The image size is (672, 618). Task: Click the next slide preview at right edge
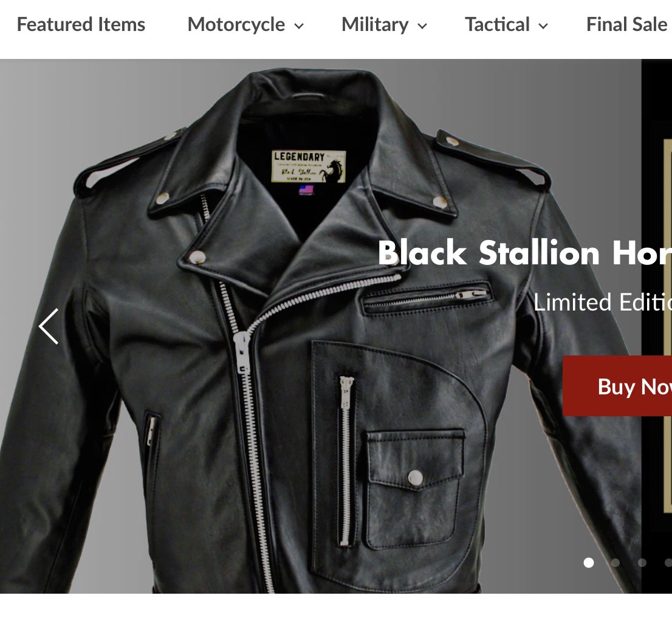click(657, 326)
